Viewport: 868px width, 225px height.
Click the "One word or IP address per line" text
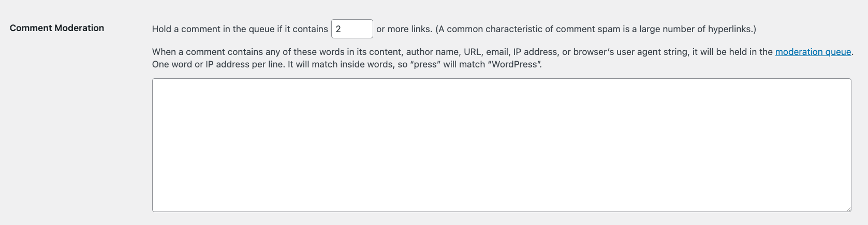click(218, 65)
